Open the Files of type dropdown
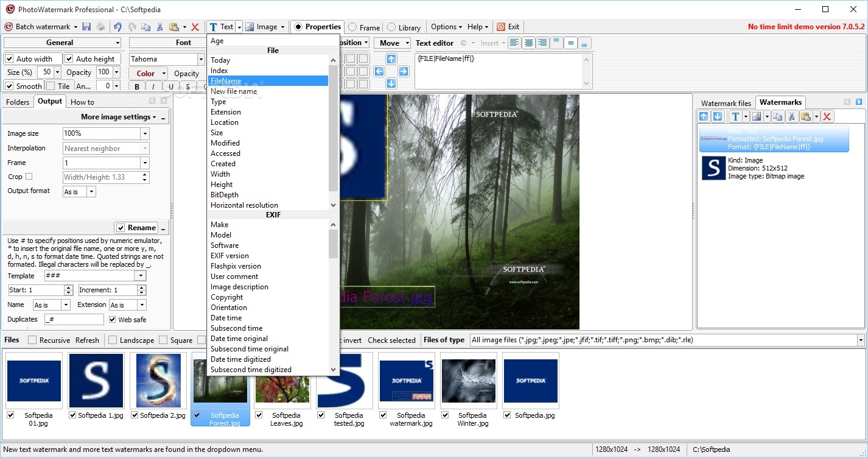The width and height of the screenshot is (868, 458). (x=861, y=340)
